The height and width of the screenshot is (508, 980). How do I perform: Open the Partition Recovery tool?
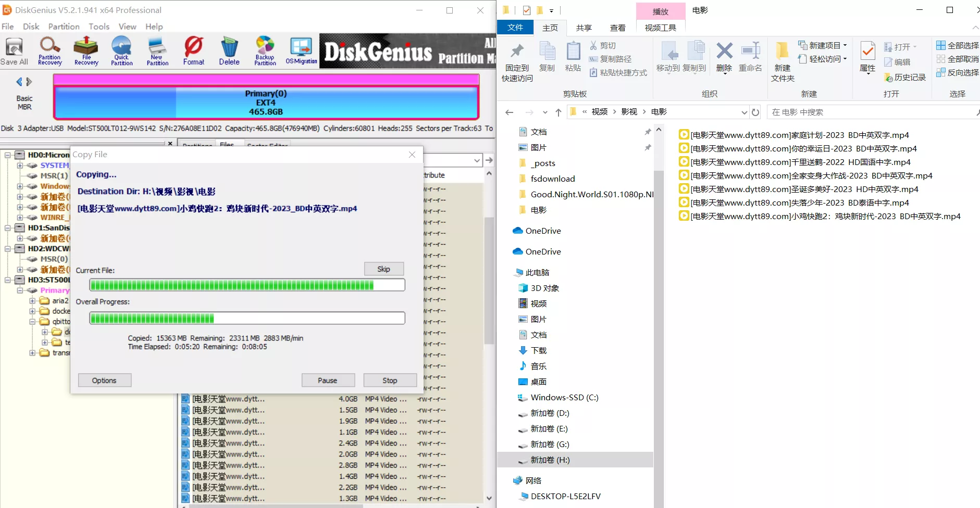click(x=49, y=52)
